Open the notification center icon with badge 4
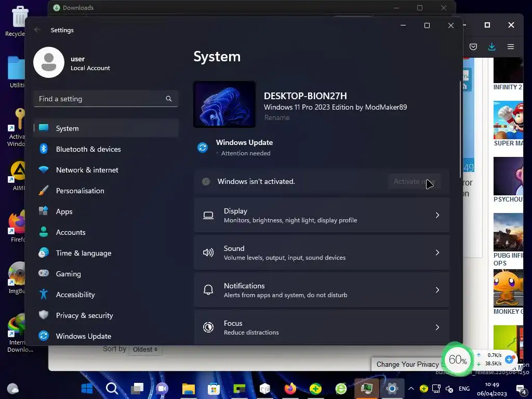532x399 pixels. pyautogui.click(x=521, y=389)
